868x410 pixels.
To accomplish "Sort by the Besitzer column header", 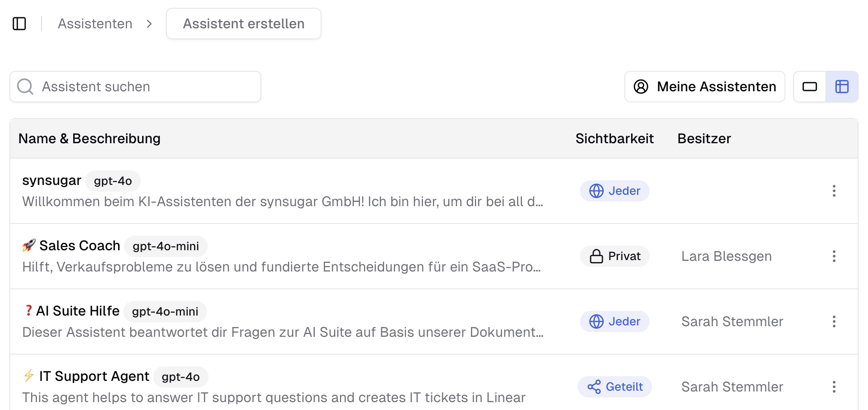I will [704, 139].
